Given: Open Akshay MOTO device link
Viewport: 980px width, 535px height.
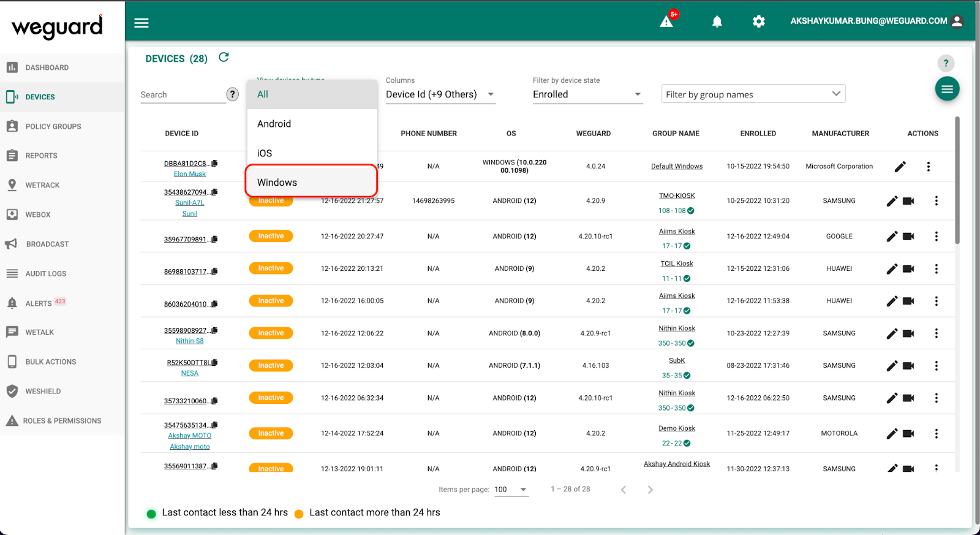Looking at the screenshot, I should point(190,436).
